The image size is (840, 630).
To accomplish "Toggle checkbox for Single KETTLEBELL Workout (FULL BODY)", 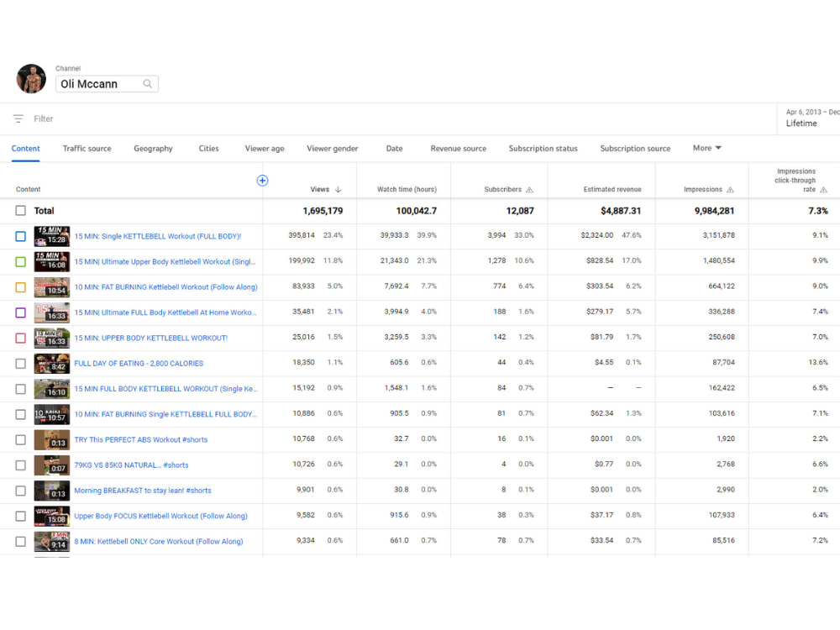I will coord(20,236).
